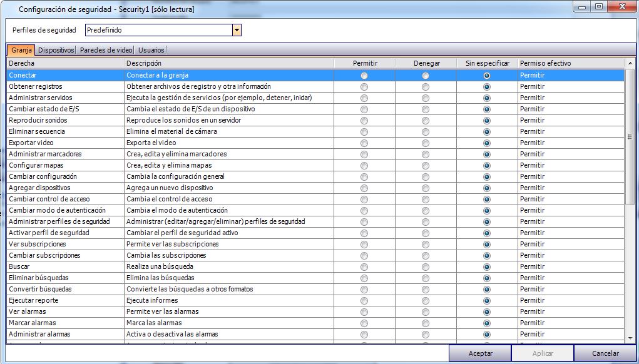Select the Ver alarmas row
639x364 pixels.
pyautogui.click(x=315, y=312)
